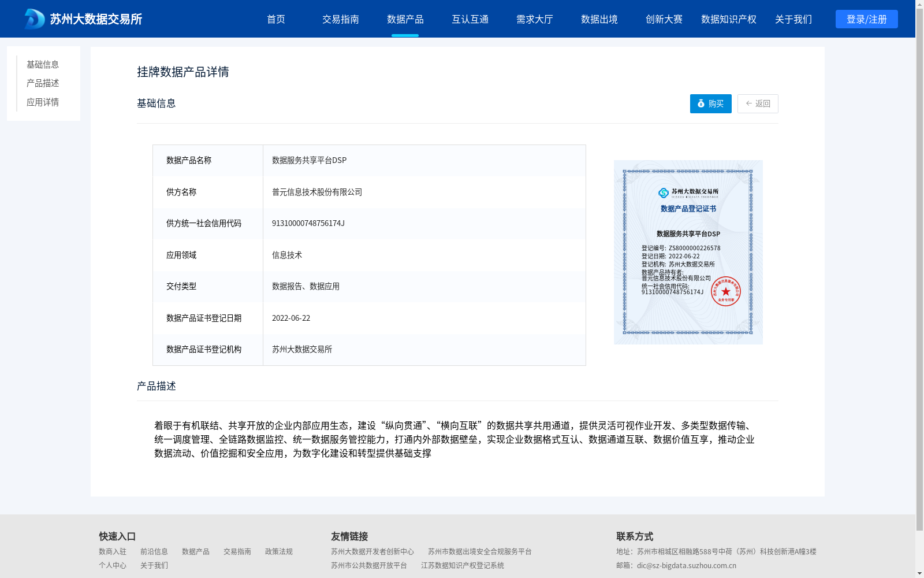
Task: Click the 购买 button
Action: tap(711, 103)
